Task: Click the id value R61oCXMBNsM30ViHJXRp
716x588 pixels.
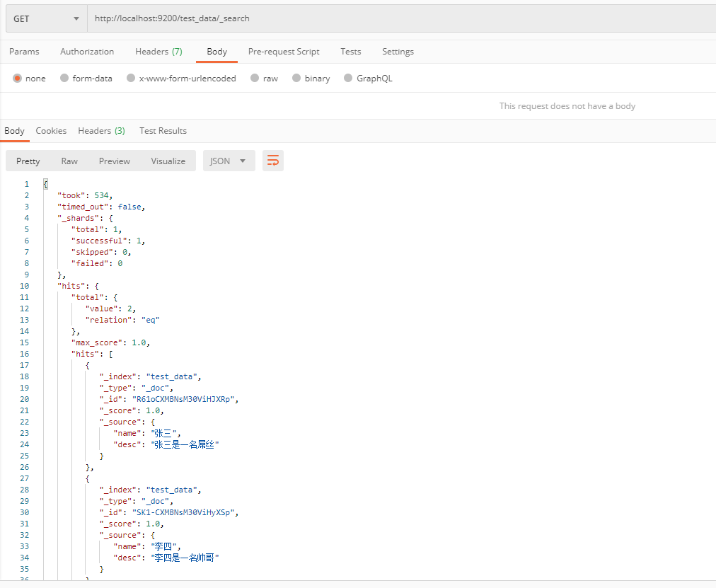Action: click(183, 400)
